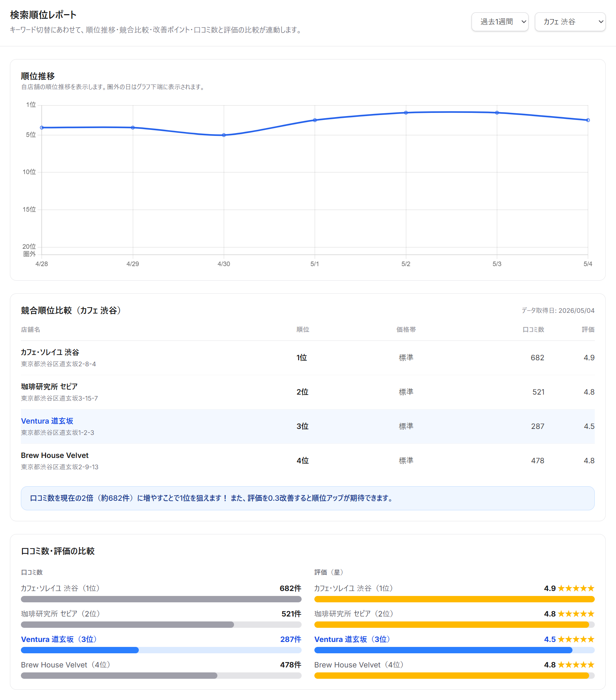Click address 東京都渋谷区道玄坂2-8-4
The image size is (616, 700).
(x=58, y=364)
